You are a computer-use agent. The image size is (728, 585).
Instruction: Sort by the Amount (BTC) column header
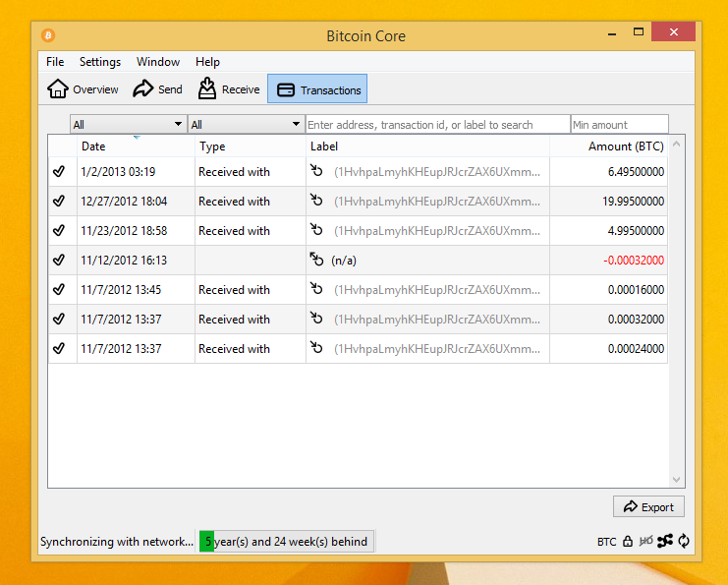[609, 146]
